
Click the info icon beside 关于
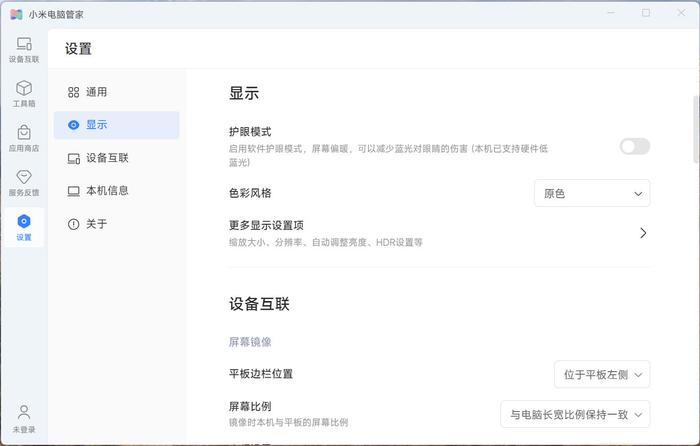[x=73, y=224]
